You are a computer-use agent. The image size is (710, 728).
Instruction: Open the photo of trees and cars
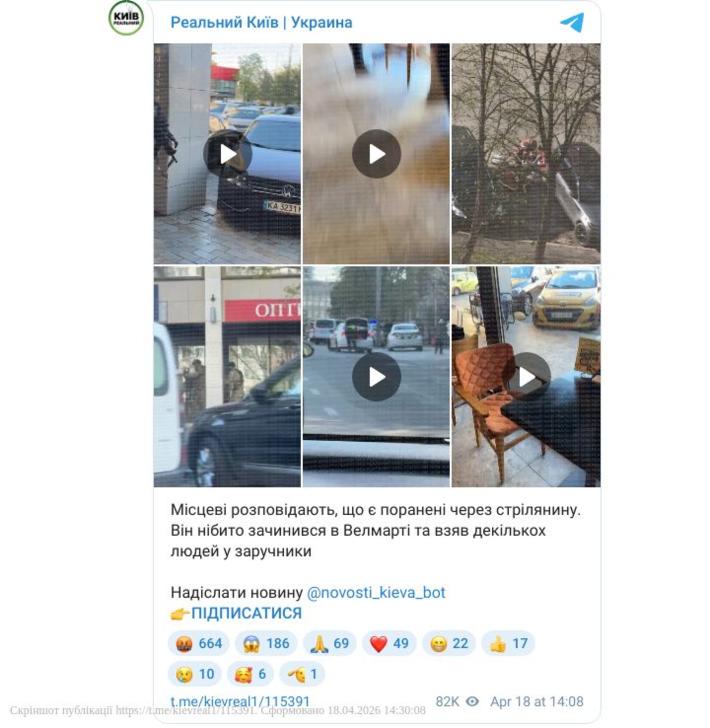click(526, 154)
